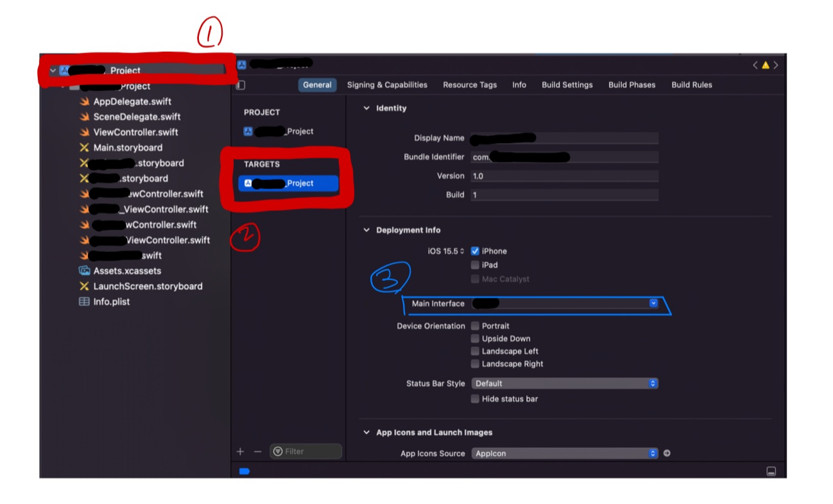Viewport: 833px width, 504px height.
Task: Open LaunchScreen.storyboard
Action: [148, 286]
